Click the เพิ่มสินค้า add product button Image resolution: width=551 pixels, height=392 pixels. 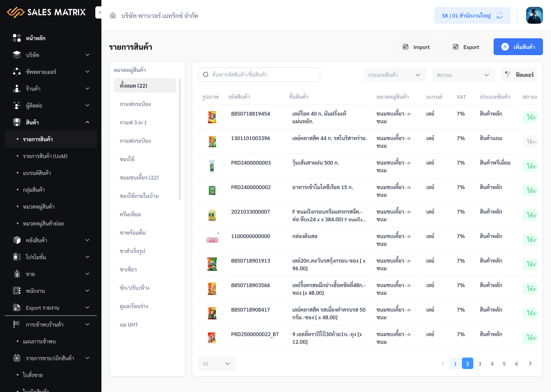pyautogui.click(x=518, y=47)
